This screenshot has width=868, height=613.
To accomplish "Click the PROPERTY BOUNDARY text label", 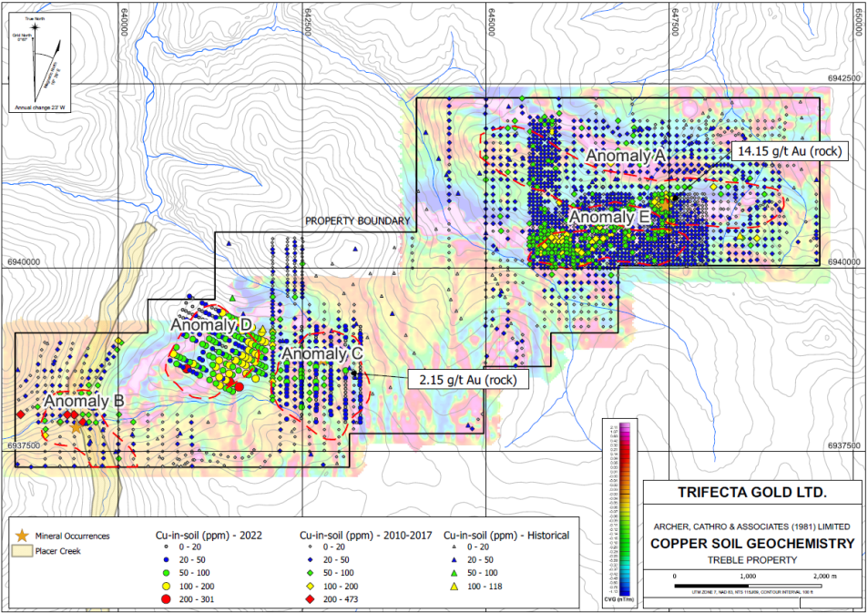I will [358, 221].
